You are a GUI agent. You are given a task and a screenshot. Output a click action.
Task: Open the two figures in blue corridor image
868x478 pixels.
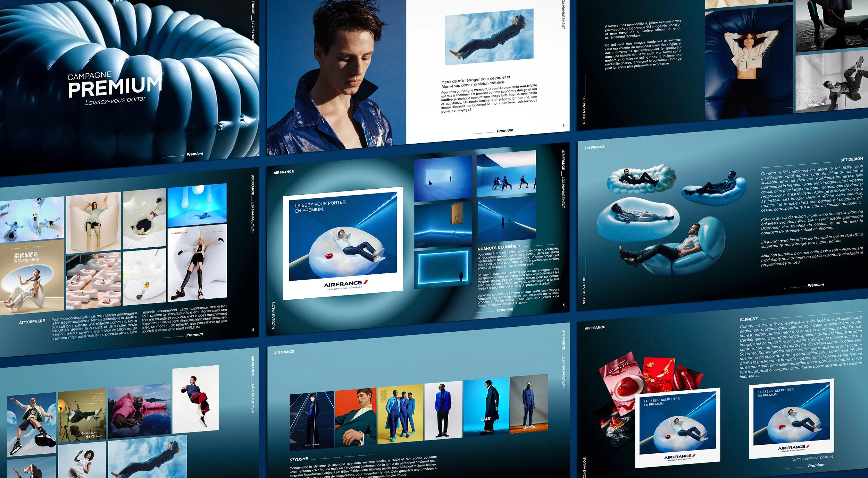pyautogui.click(x=506, y=219)
